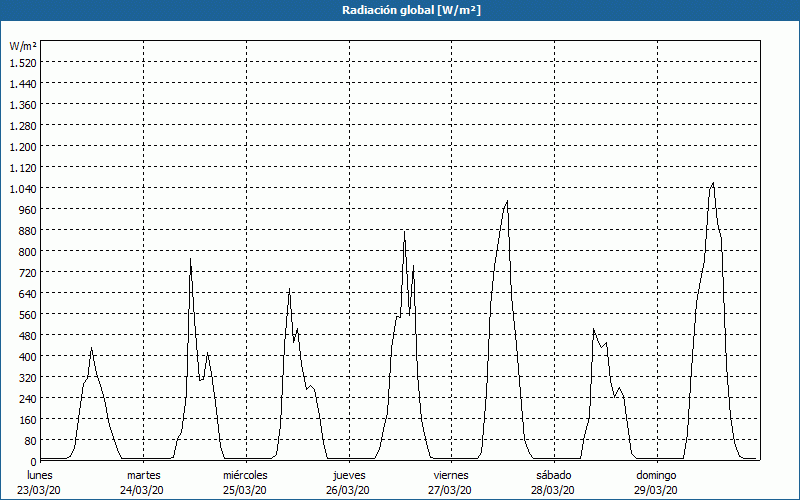Select the 1.360 axis value

click(x=23, y=105)
